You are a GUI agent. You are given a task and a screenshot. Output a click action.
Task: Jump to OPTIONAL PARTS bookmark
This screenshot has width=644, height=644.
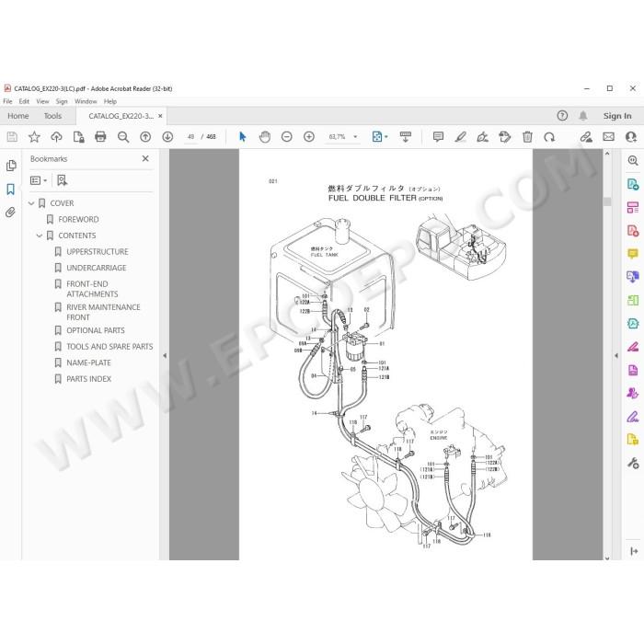[x=96, y=330]
